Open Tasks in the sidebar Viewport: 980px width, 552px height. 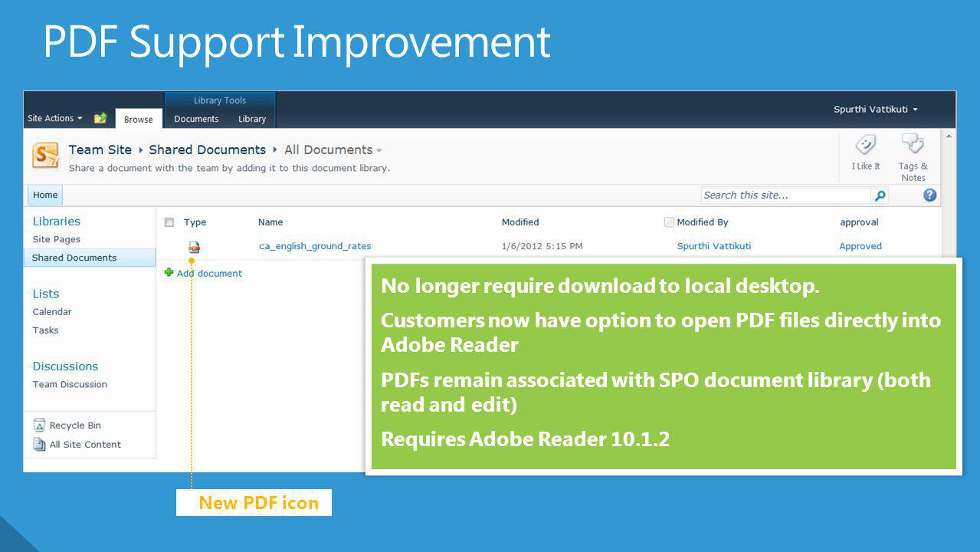click(45, 330)
